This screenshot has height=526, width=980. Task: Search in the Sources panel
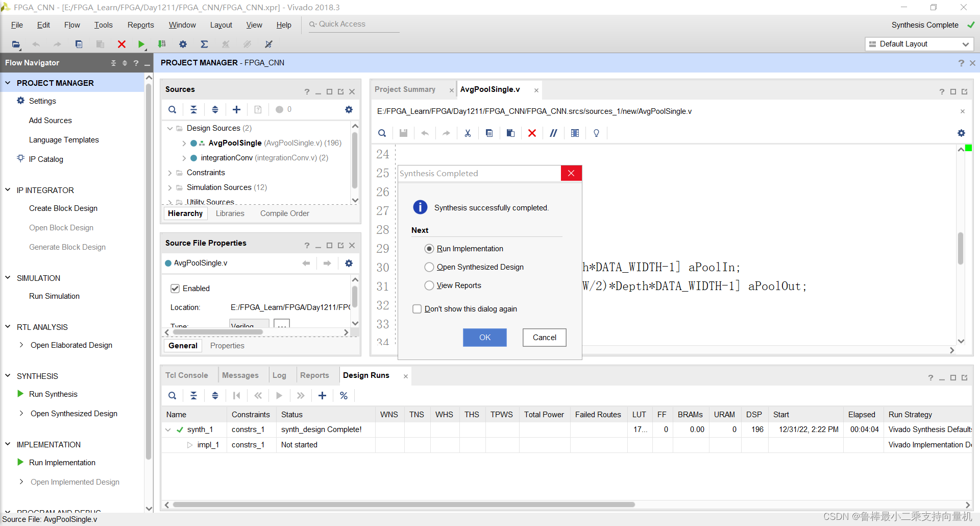[x=173, y=109]
